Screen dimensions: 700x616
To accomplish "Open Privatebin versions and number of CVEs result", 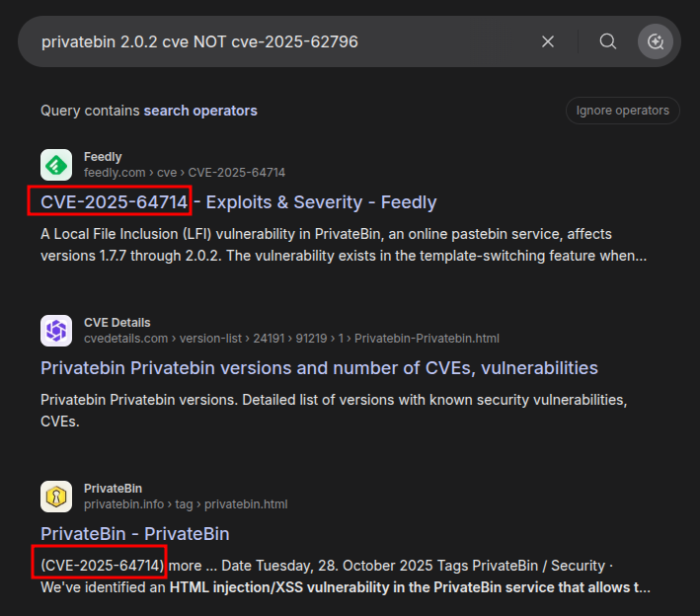I will pyautogui.click(x=319, y=368).
